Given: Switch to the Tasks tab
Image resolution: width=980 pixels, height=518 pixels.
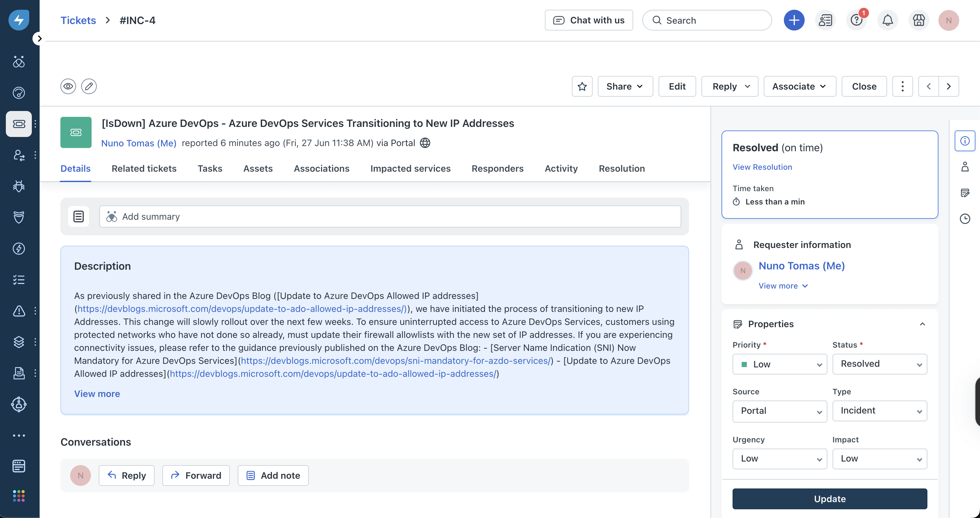Looking at the screenshot, I should pyautogui.click(x=210, y=168).
